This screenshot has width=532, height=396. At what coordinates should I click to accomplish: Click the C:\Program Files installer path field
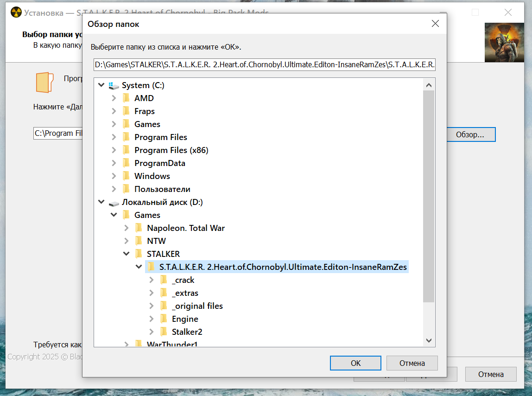(58, 133)
